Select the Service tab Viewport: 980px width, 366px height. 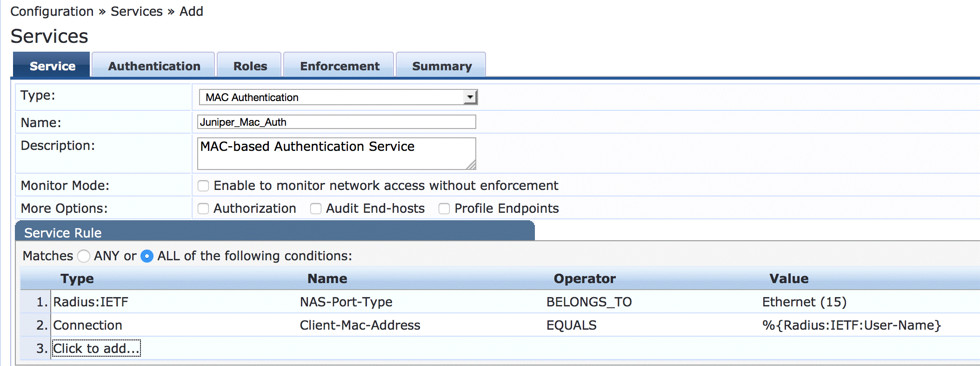pos(52,66)
